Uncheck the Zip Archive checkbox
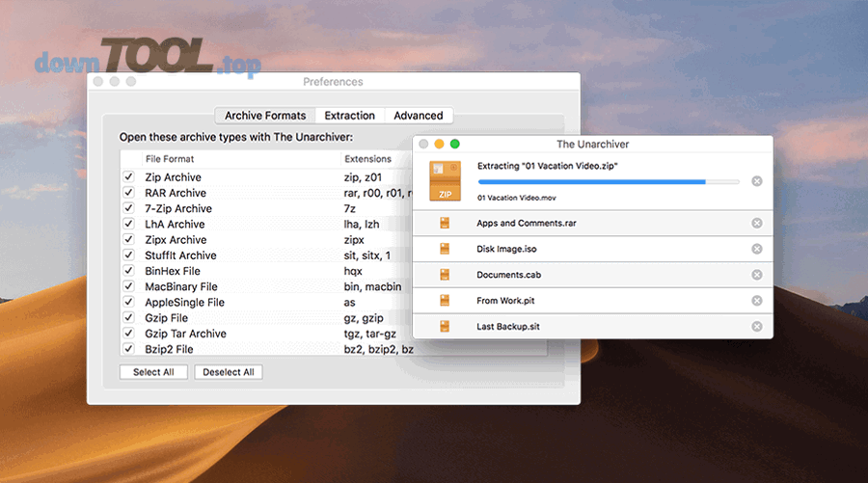 pyautogui.click(x=128, y=177)
